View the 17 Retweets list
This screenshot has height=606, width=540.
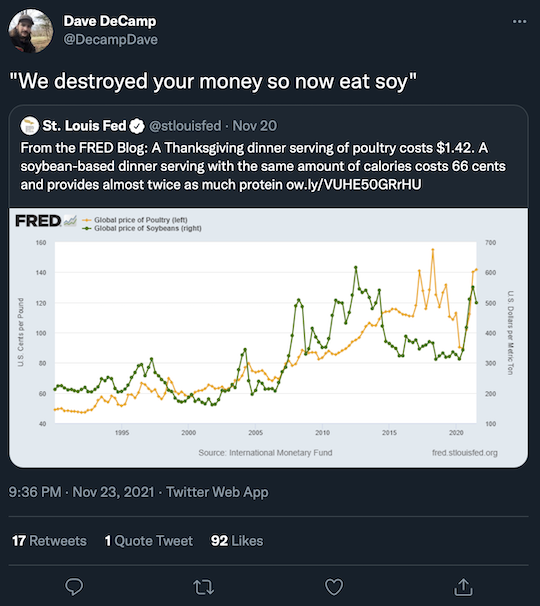pos(49,541)
